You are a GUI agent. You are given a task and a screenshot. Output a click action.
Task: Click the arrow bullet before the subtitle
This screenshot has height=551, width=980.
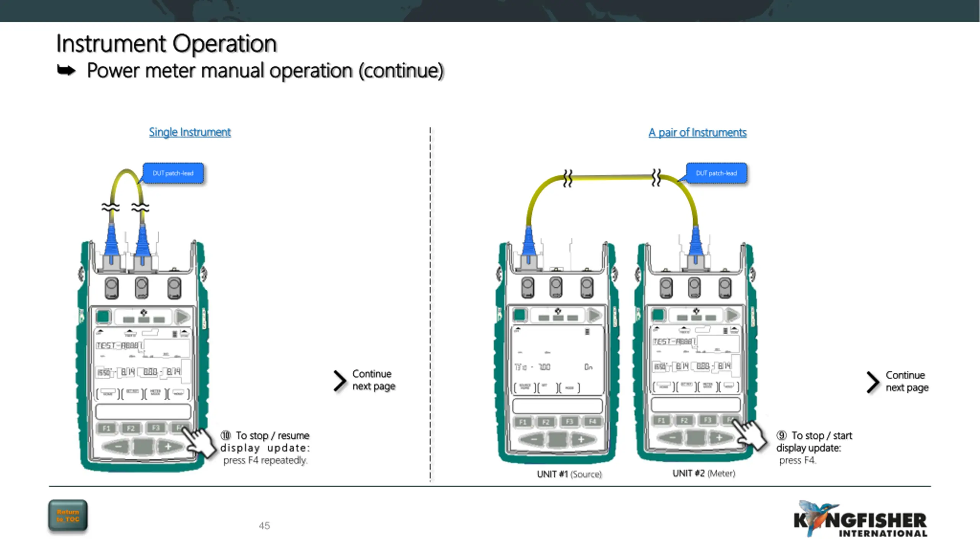pos(66,70)
